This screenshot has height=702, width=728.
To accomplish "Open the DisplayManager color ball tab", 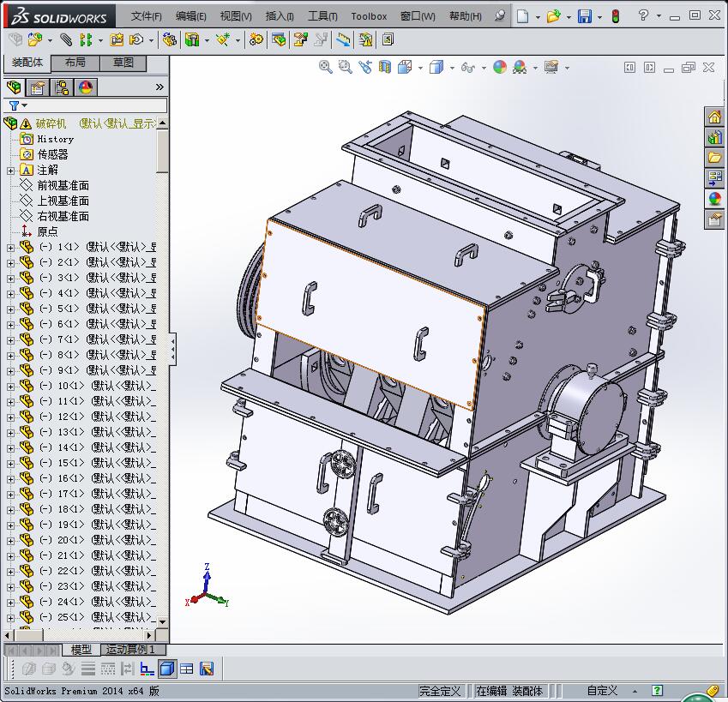I will click(86, 87).
